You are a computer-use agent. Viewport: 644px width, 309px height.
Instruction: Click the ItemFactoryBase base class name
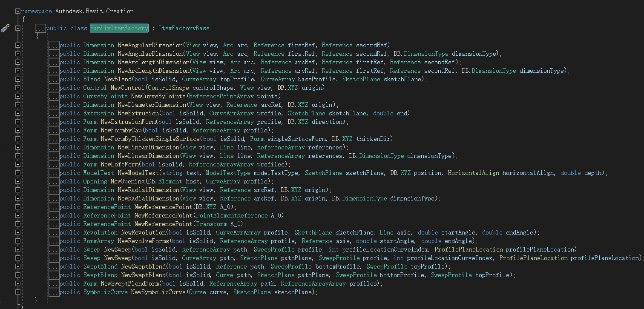click(184, 28)
